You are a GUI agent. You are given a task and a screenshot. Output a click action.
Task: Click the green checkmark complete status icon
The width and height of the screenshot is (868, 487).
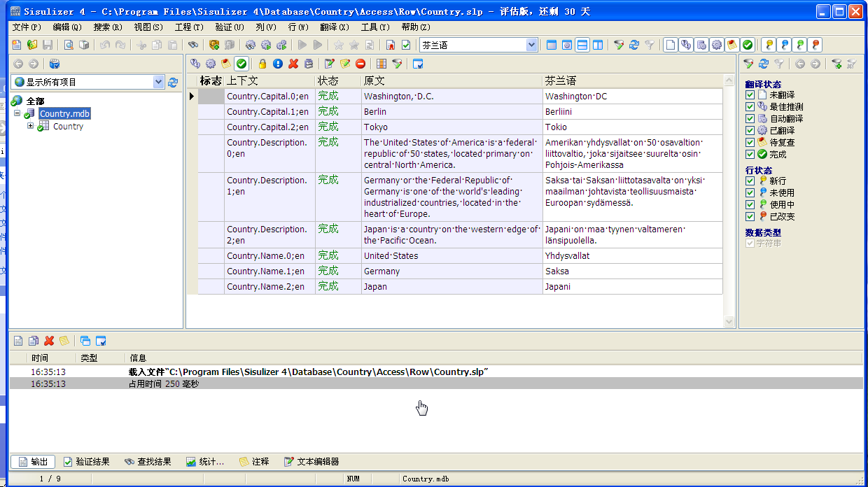241,64
